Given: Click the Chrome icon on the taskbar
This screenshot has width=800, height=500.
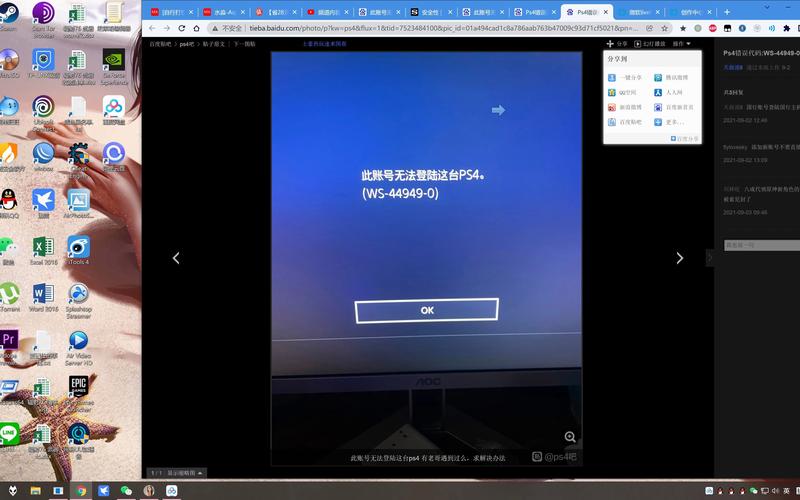Looking at the screenshot, I should (81, 491).
